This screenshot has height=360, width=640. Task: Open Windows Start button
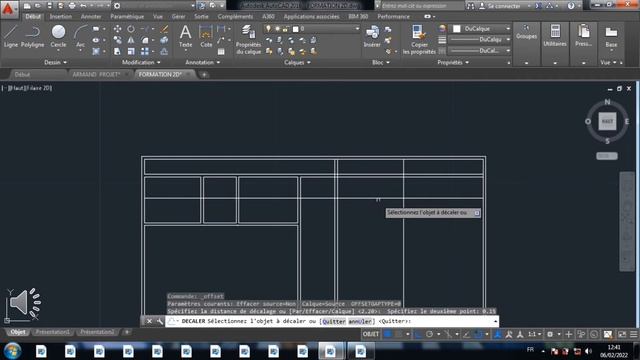pos(12,351)
